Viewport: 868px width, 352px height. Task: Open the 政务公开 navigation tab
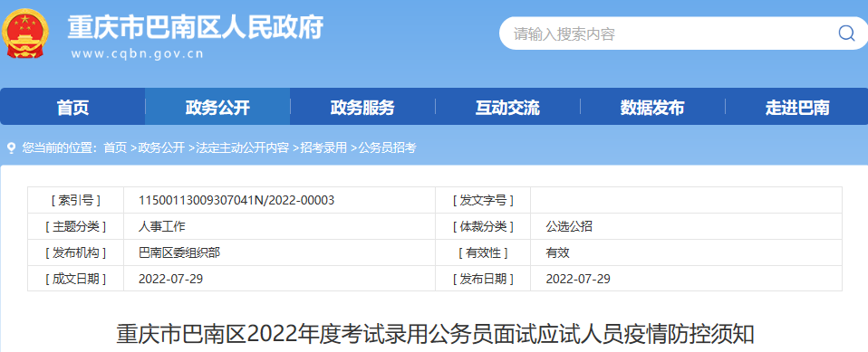coord(217,107)
